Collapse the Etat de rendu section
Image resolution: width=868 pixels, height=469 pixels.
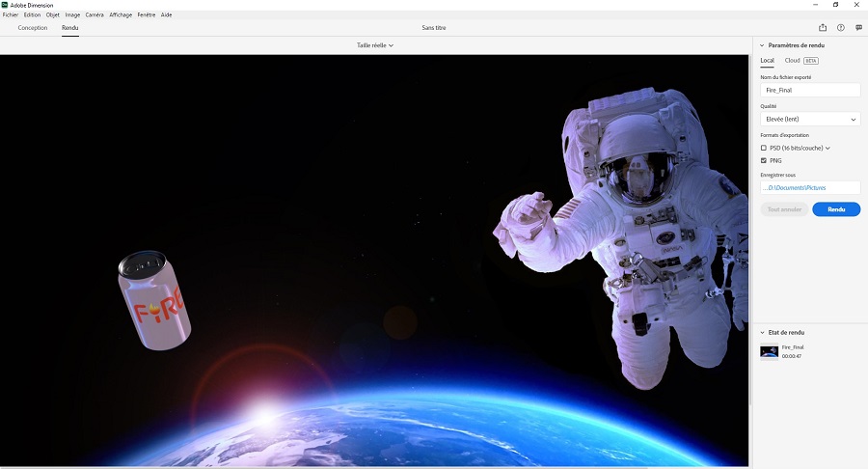point(762,333)
